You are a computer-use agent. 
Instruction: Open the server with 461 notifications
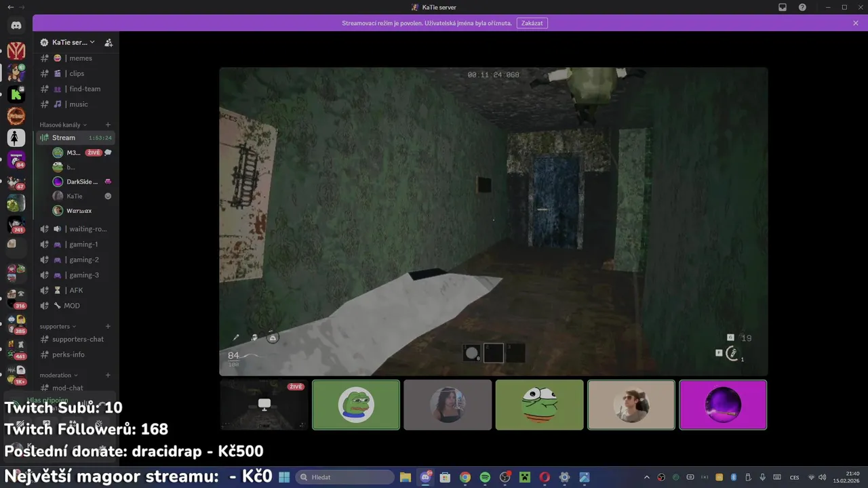pyautogui.click(x=16, y=349)
